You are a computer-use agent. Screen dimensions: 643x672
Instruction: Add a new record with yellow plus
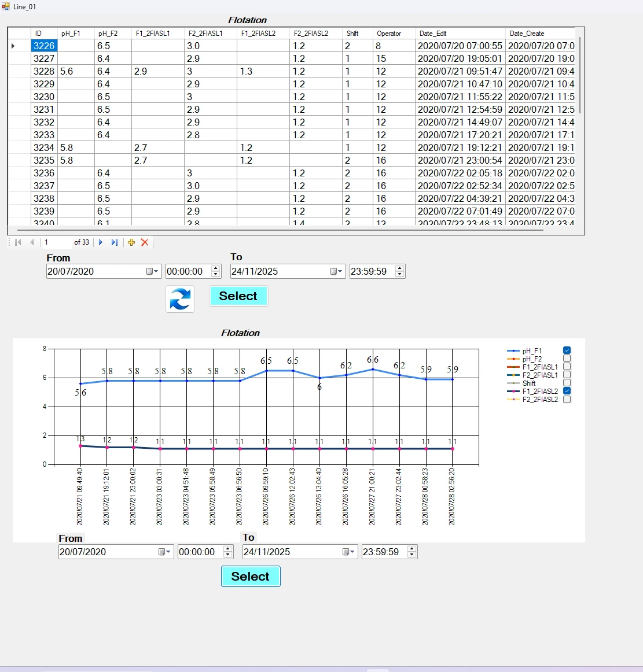(x=131, y=242)
